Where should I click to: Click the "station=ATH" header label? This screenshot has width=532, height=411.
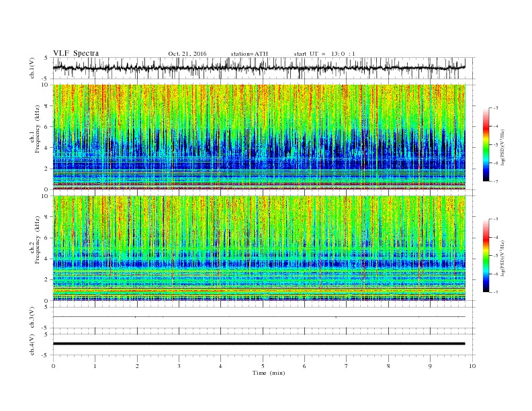(249, 54)
